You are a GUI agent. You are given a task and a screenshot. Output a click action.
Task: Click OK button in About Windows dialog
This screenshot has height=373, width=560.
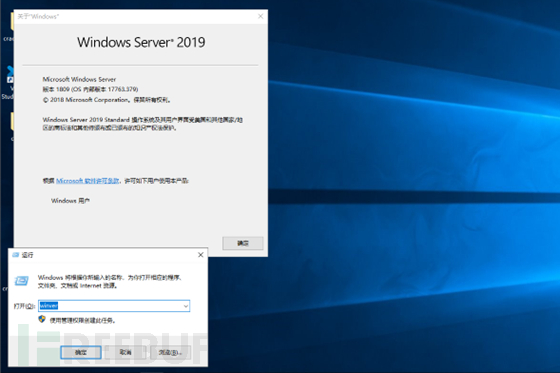pos(243,243)
